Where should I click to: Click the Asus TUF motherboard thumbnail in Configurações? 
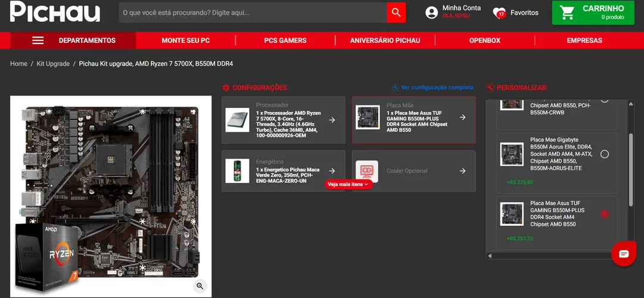pyautogui.click(x=368, y=117)
